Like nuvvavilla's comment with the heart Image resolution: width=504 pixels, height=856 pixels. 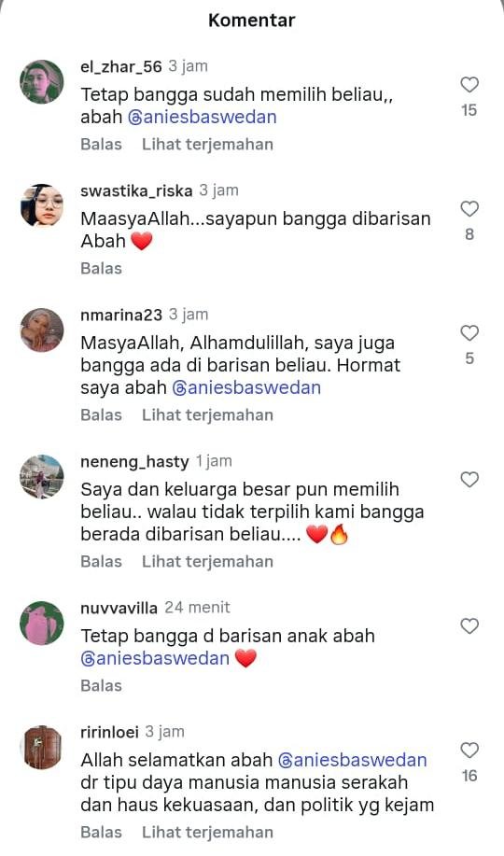[x=469, y=625]
